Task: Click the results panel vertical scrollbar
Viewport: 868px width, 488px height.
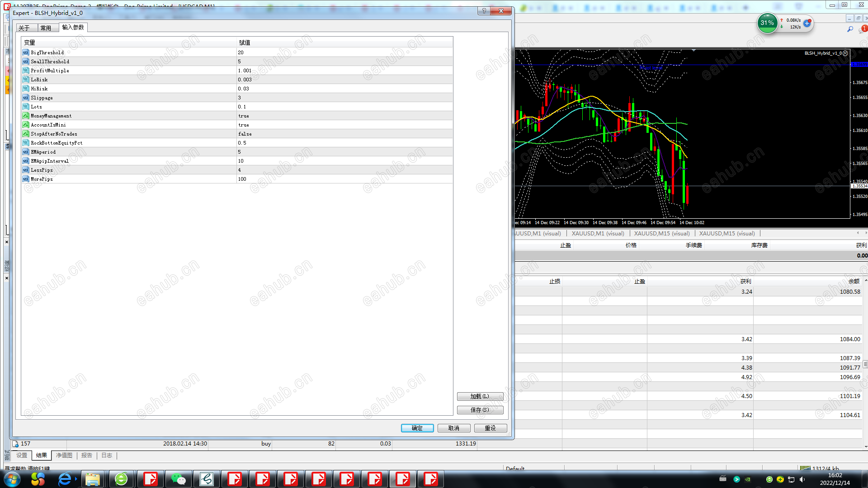Action: coord(865,364)
